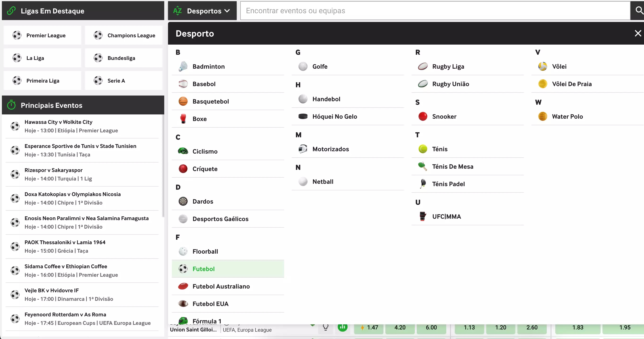The image size is (644, 339).
Task: Click the UFC|MMA glove icon
Action: click(422, 216)
